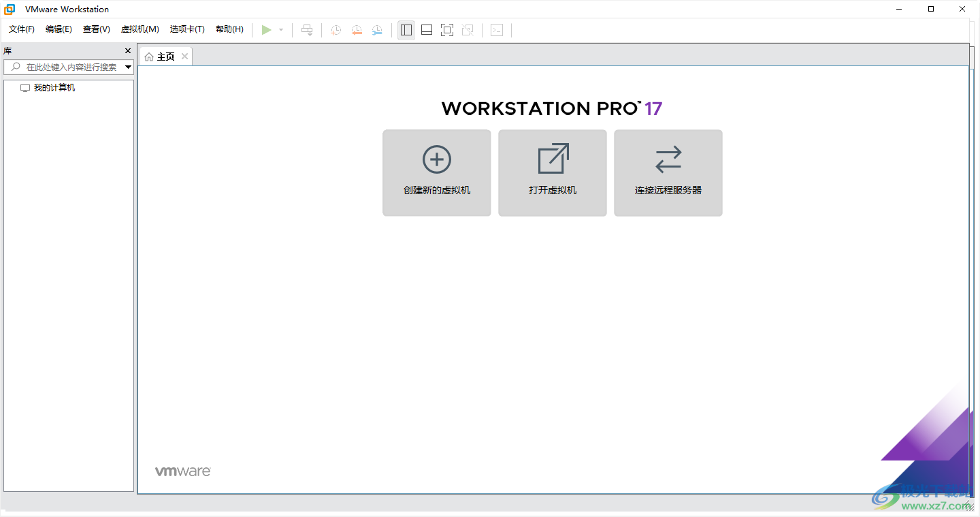This screenshot has height=517, width=980.
Task: Open the power button dropdown arrow
Action: point(280,29)
